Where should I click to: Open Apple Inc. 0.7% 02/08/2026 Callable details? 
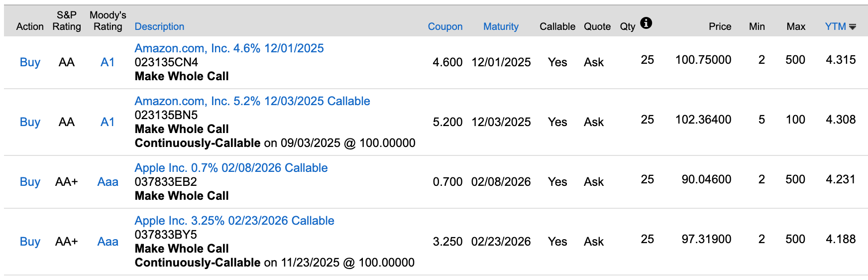(x=231, y=168)
